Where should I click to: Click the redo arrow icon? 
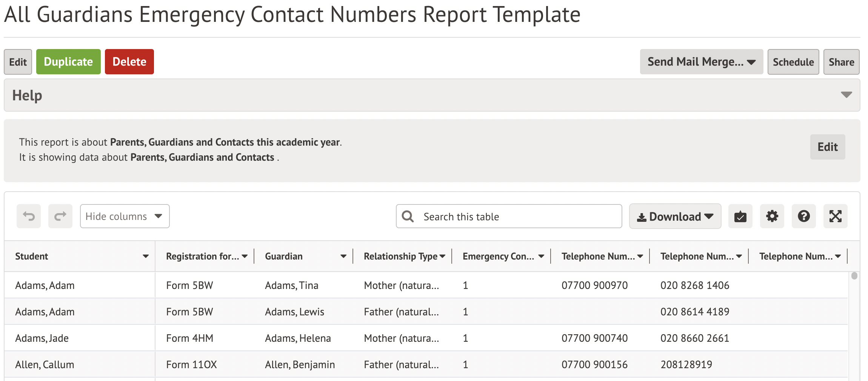(60, 216)
